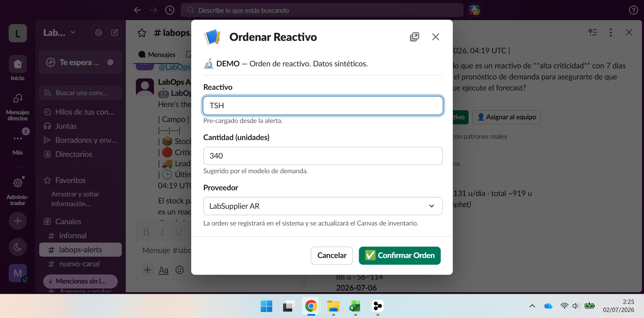Screen dimensions: 644x318
Task: Open Excel from the taskbar
Action: (x=355, y=306)
